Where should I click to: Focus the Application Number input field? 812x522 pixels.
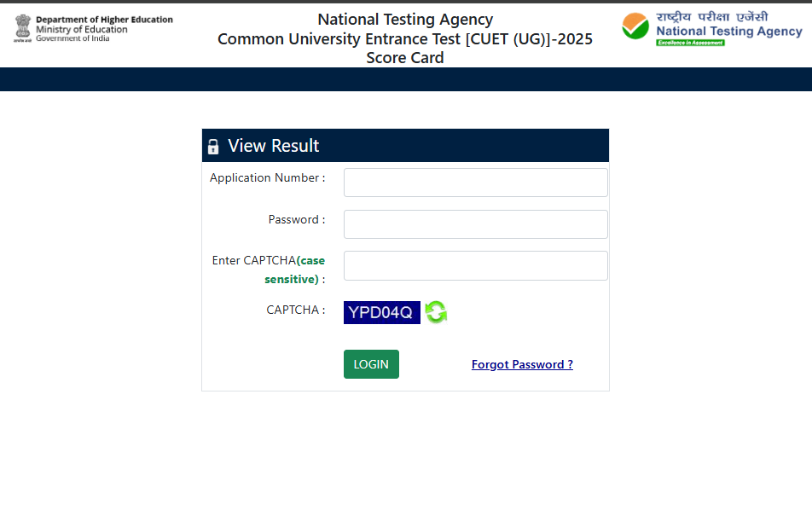(x=475, y=183)
